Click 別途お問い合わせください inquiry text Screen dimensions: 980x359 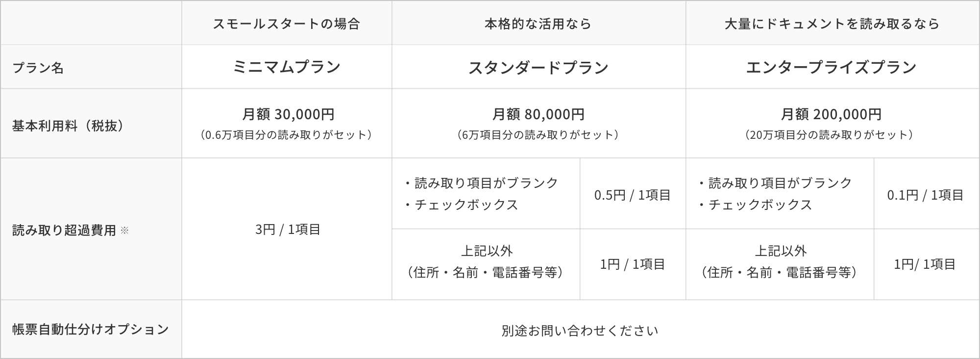click(580, 331)
